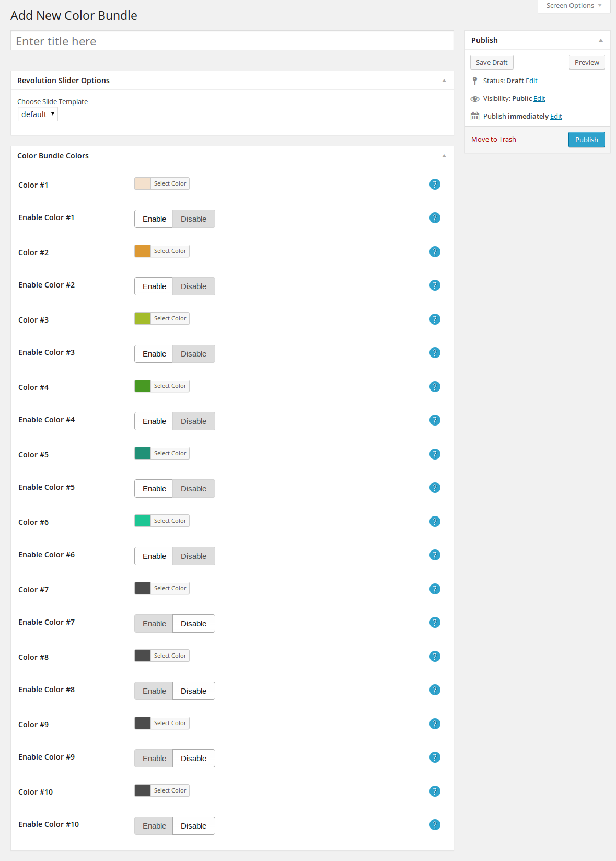Open Select Color picker for Color #8
This screenshot has height=861, width=616.
170,656
